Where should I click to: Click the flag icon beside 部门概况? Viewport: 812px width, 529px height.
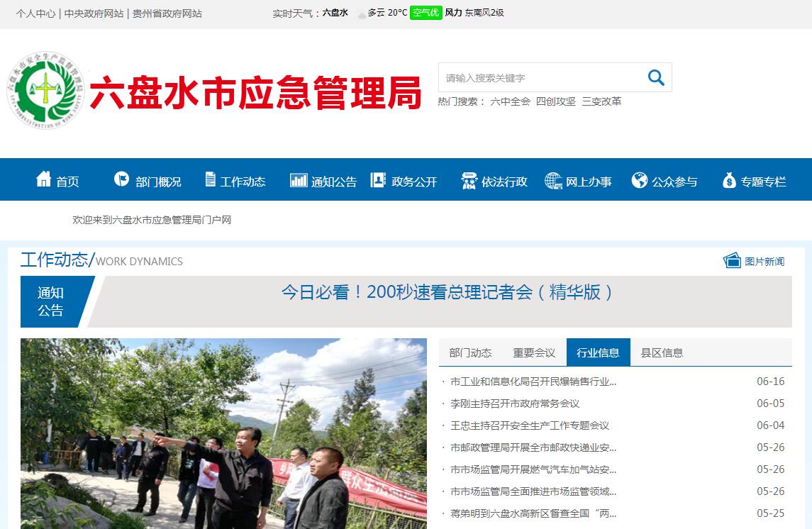pyautogui.click(x=122, y=179)
